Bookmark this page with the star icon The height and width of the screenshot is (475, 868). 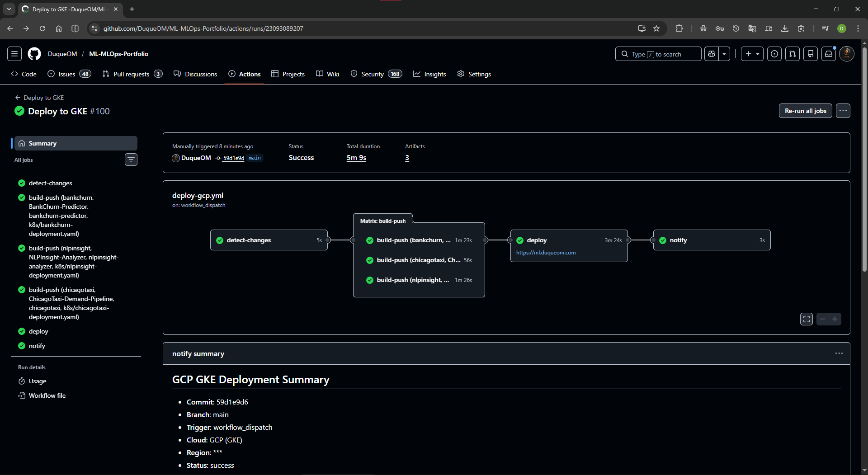[656, 28]
